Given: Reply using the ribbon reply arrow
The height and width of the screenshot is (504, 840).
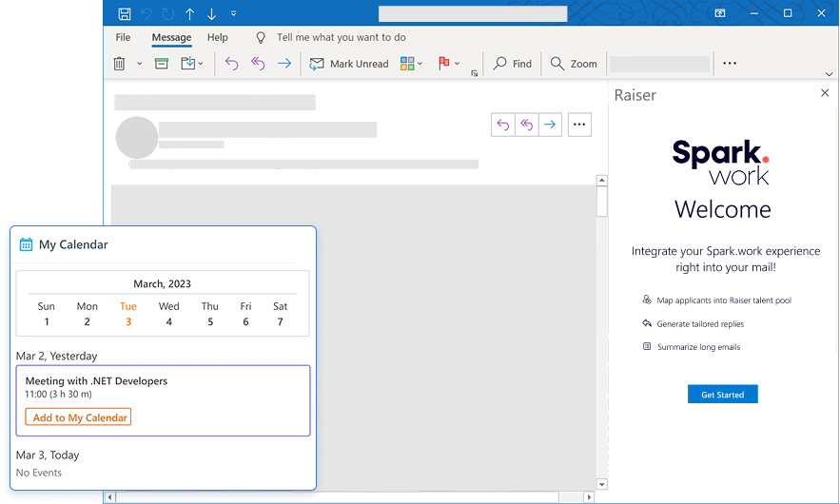Looking at the screenshot, I should click(x=231, y=64).
